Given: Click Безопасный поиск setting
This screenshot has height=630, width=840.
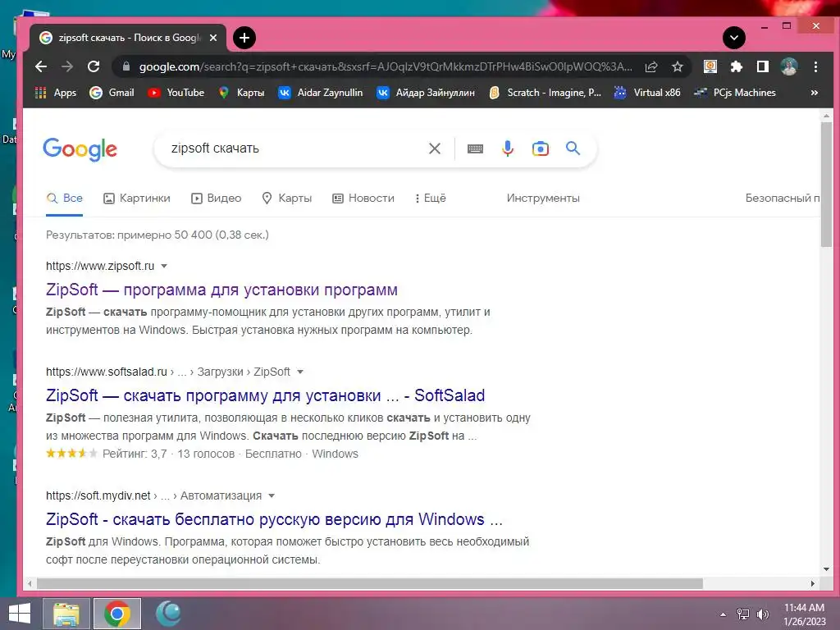Looking at the screenshot, I should (782, 199).
